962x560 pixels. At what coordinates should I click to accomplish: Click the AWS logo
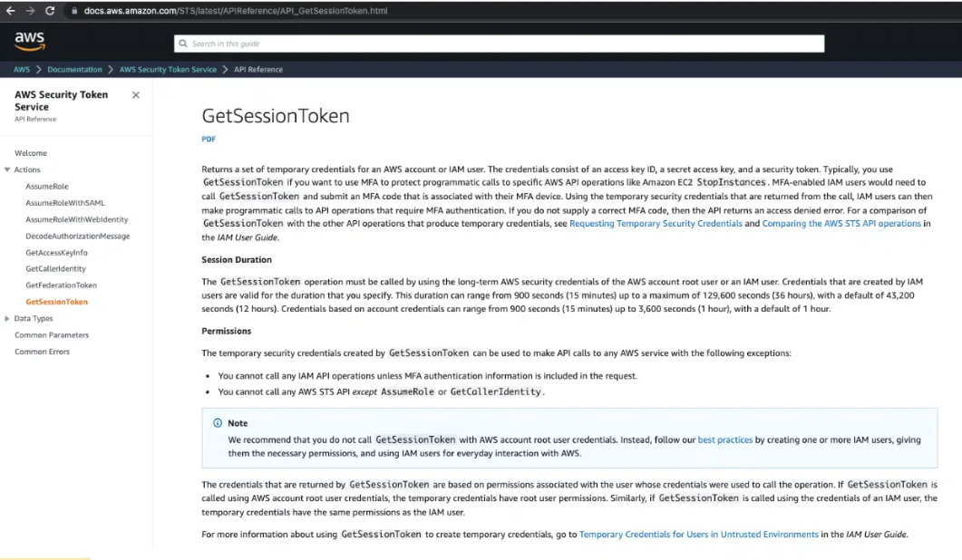click(x=29, y=41)
